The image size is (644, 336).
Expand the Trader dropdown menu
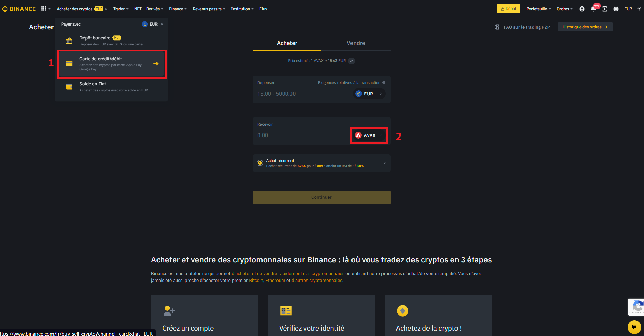121,9
